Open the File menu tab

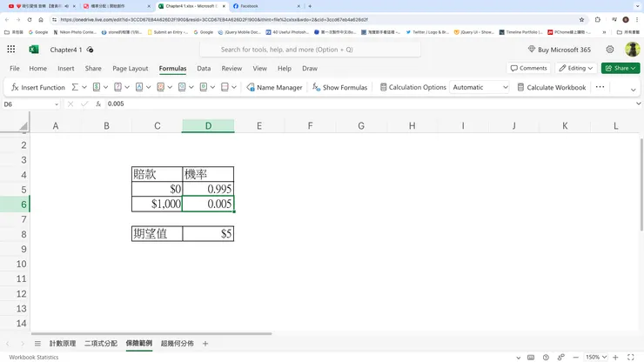[x=15, y=68]
